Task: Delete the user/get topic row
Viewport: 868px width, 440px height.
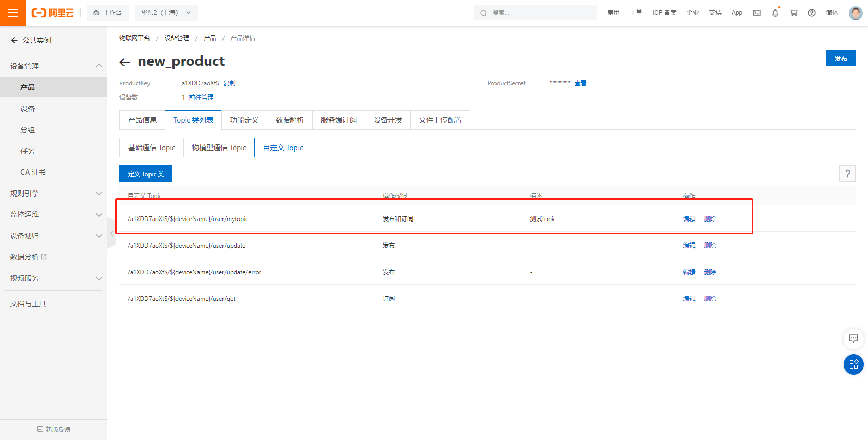Action: [x=710, y=299]
